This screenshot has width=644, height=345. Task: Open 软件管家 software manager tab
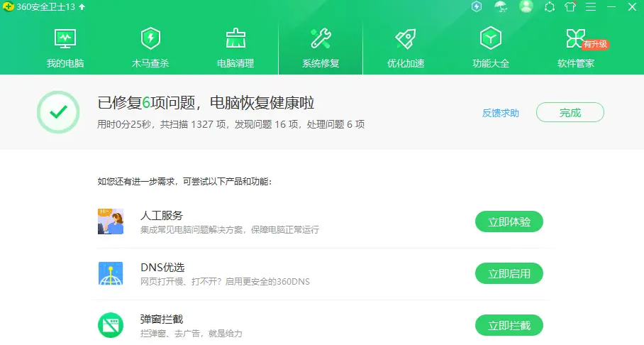click(x=576, y=48)
